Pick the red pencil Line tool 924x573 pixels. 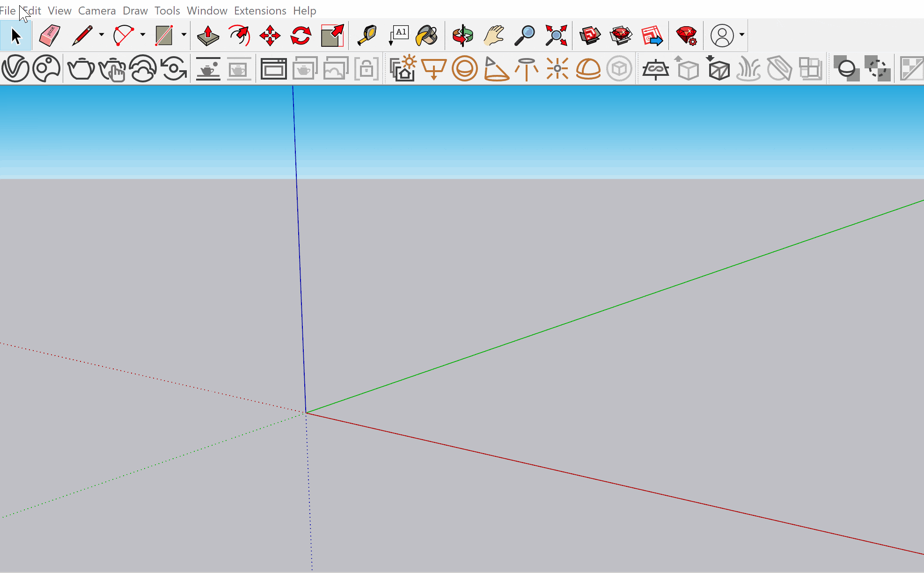tap(82, 36)
